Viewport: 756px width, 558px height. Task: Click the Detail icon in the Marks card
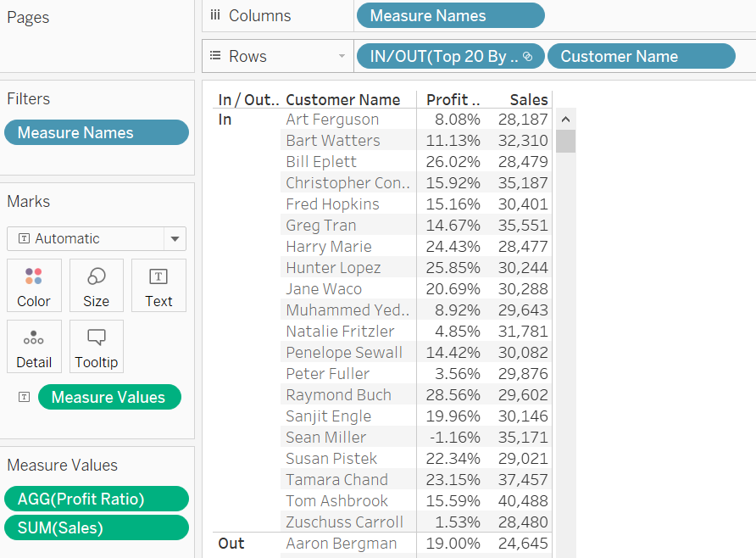tap(34, 347)
